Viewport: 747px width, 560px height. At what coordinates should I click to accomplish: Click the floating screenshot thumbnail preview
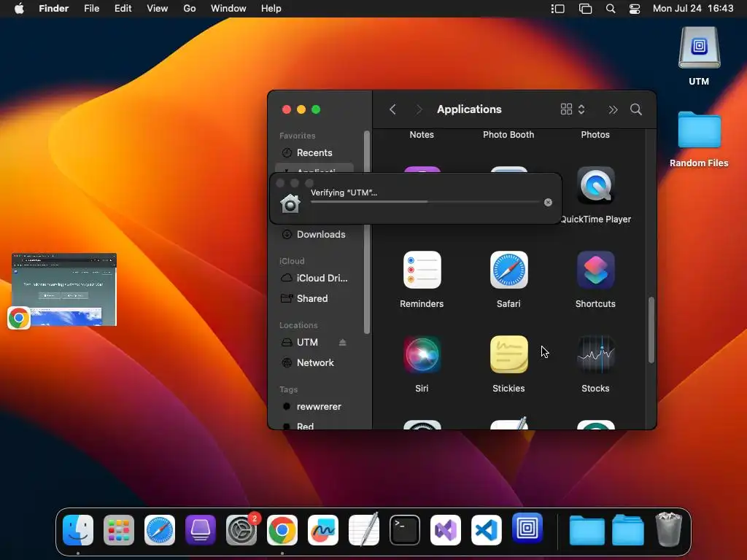click(64, 289)
